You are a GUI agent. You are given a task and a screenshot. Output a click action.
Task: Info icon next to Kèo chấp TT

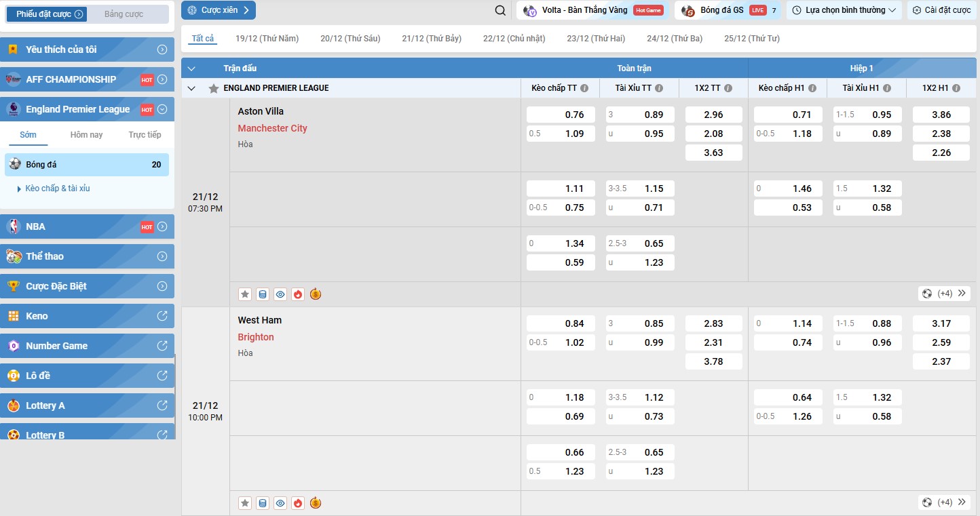(584, 88)
